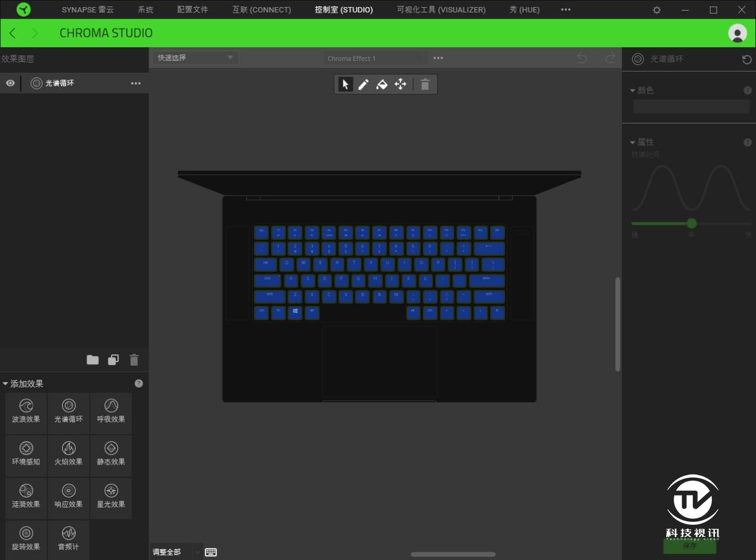This screenshot has height=560, width=756.
Task: Select the pen drawing tool
Action: [x=364, y=84]
